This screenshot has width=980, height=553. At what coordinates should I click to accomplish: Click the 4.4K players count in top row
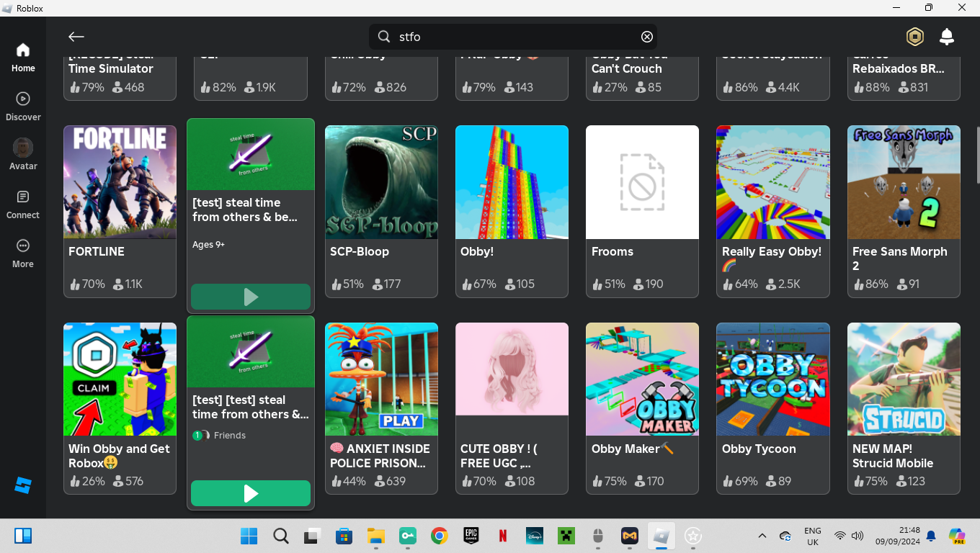[783, 87]
